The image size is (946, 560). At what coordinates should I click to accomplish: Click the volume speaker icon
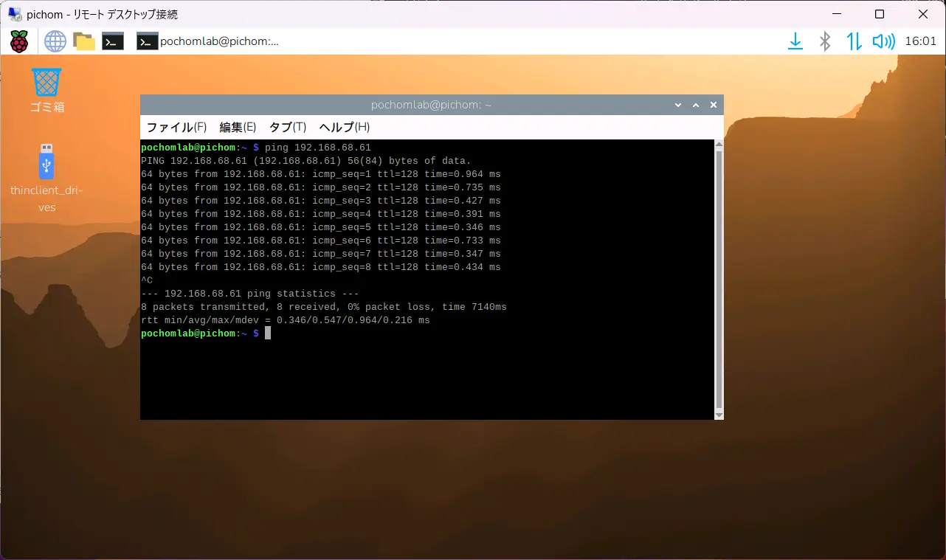pyautogui.click(x=883, y=41)
